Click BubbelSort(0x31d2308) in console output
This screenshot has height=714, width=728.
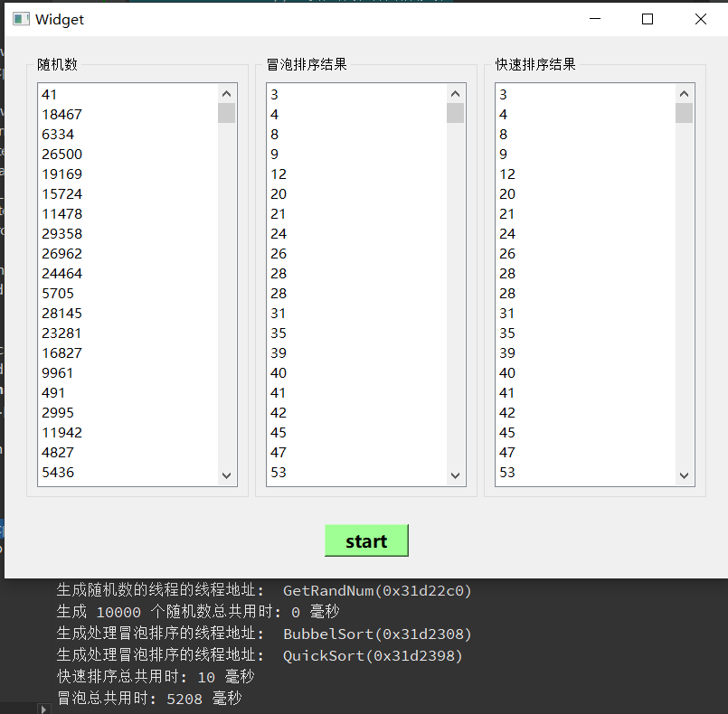(x=377, y=634)
